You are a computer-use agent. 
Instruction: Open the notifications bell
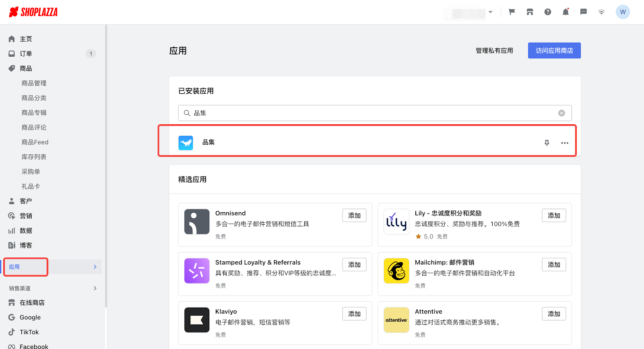pos(566,12)
